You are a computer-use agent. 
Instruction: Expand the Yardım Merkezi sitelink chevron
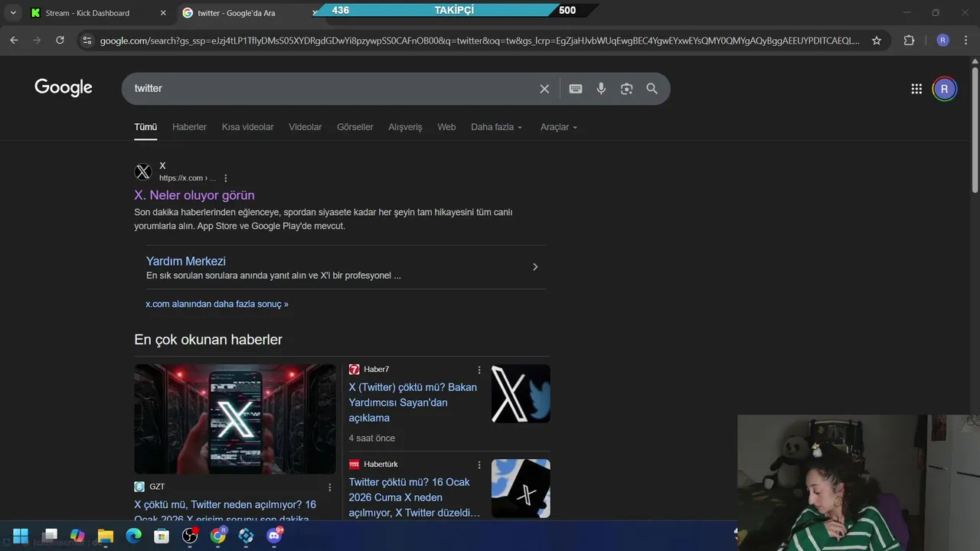point(535,267)
